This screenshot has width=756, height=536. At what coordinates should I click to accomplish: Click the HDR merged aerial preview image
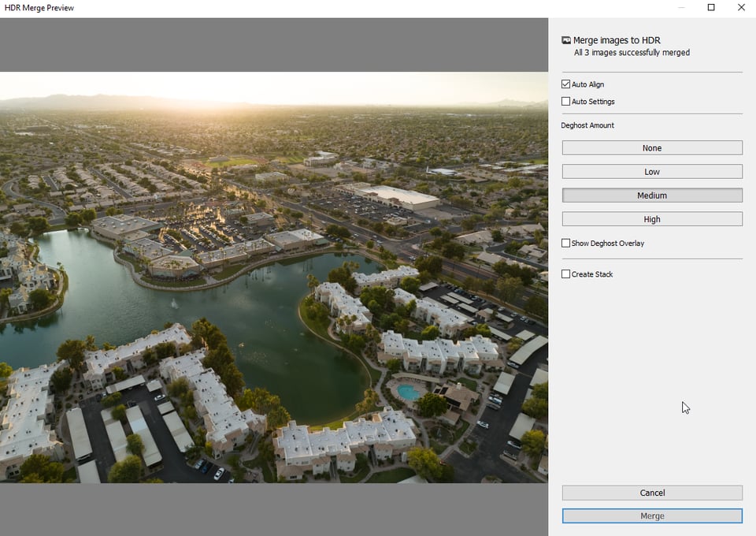[274, 277]
